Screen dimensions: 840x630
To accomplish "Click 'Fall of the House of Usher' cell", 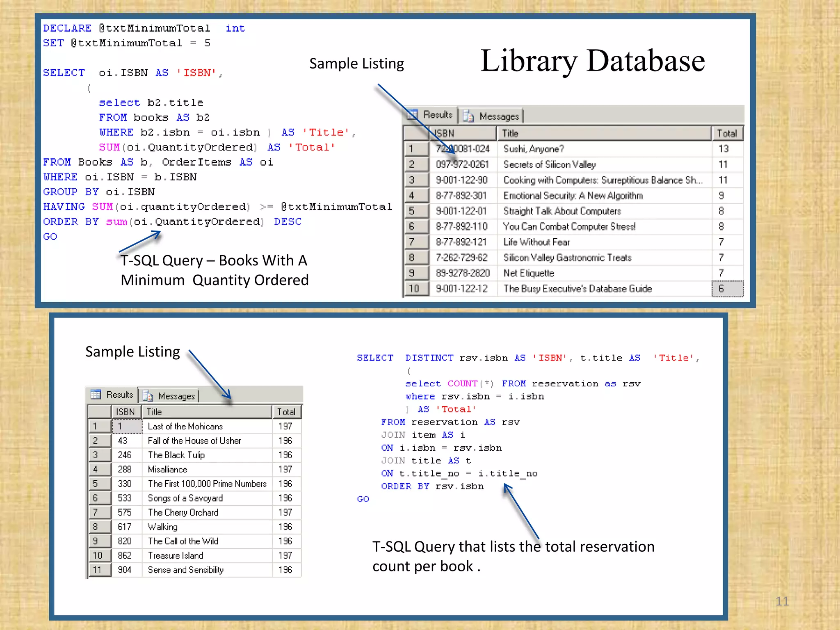I will [207, 441].
